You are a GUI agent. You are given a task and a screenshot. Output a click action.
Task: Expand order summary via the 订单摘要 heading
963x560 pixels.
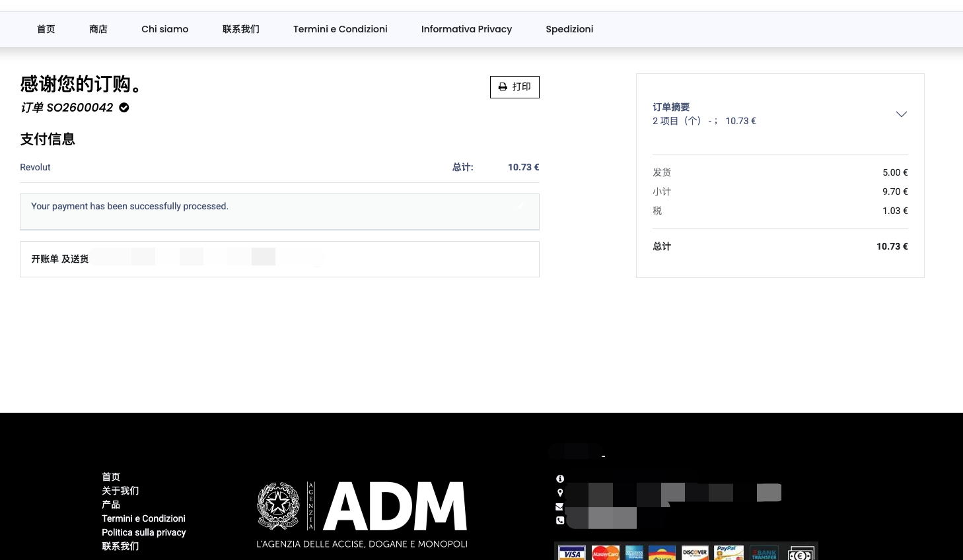671,107
